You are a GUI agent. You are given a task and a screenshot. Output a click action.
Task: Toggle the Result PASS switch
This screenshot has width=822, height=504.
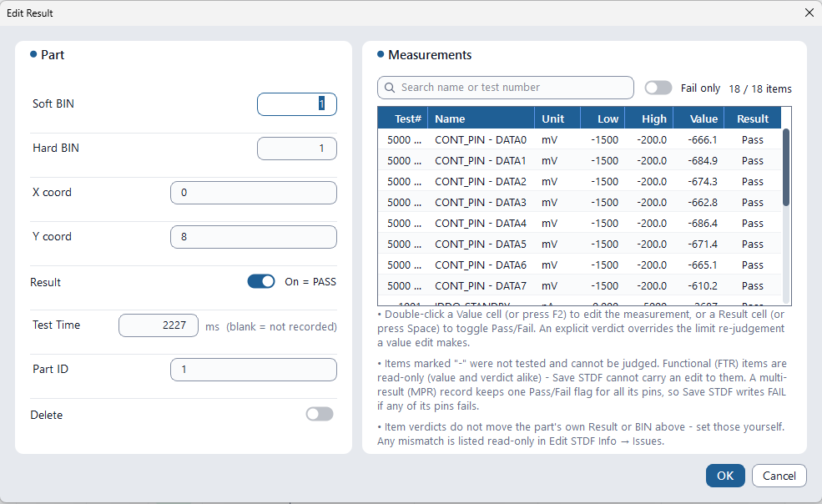[x=261, y=282]
